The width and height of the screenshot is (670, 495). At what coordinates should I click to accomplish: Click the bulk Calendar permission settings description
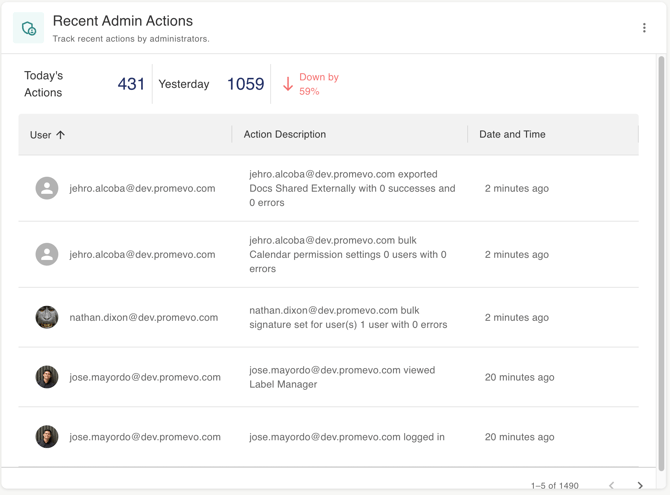pos(348,255)
